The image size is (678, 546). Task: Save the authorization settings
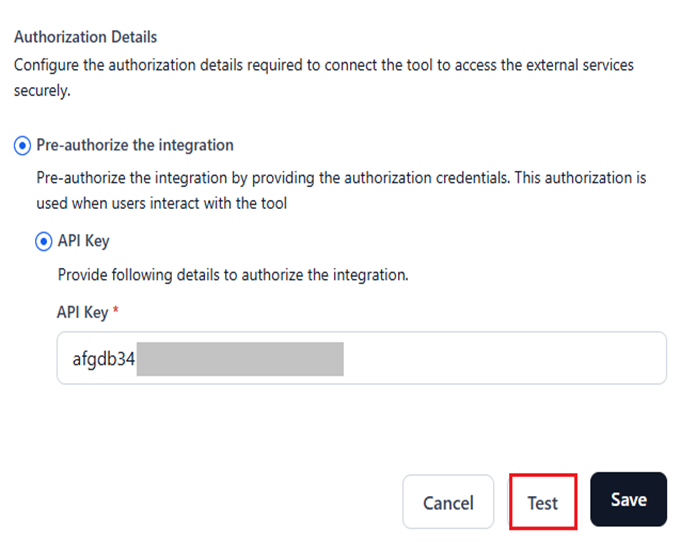pos(628,499)
